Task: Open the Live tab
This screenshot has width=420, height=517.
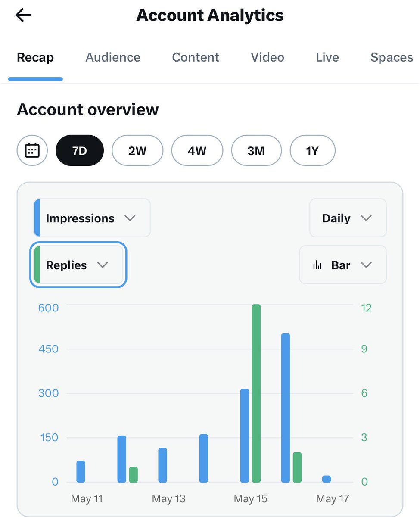Action: pyautogui.click(x=327, y=57)
